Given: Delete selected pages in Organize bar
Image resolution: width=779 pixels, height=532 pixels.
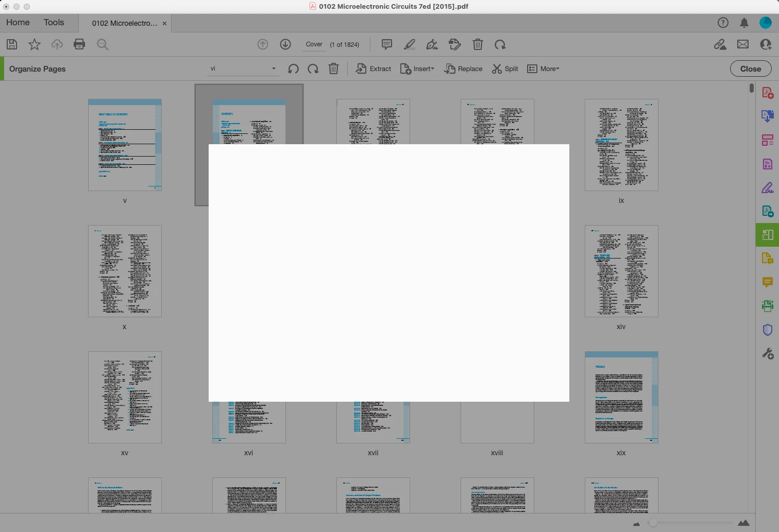Looking at the screenshot, I should coord(334,68).
